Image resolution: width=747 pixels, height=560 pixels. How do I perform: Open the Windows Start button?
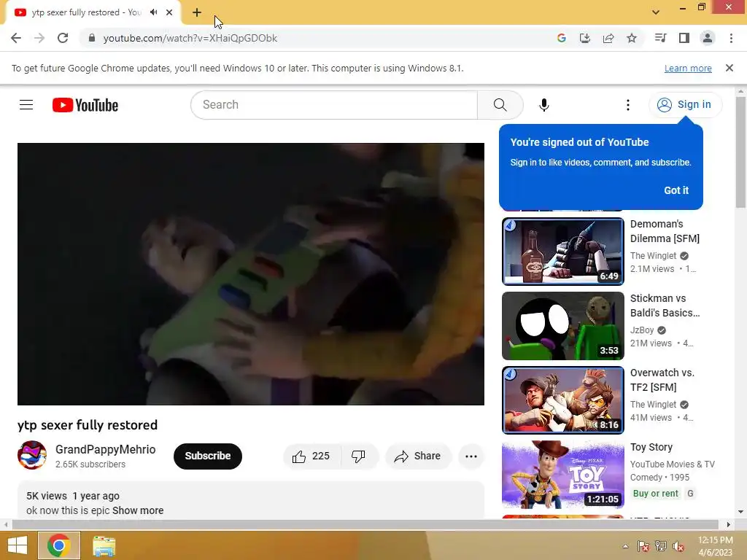[18, 545]
